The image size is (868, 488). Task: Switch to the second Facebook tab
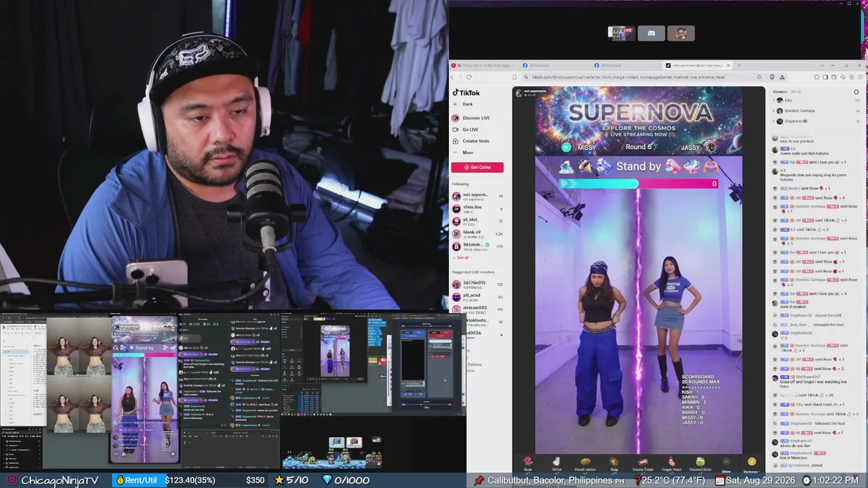[x=624, y=65]
